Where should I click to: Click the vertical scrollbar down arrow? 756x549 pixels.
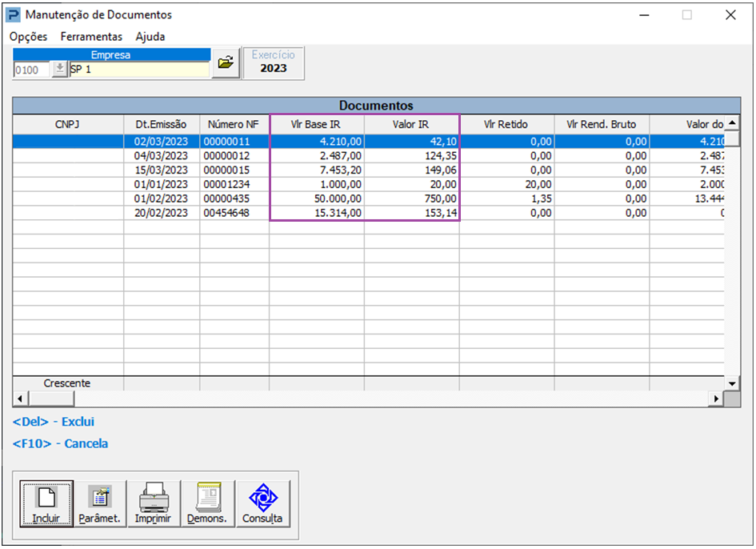pos(731,383)
